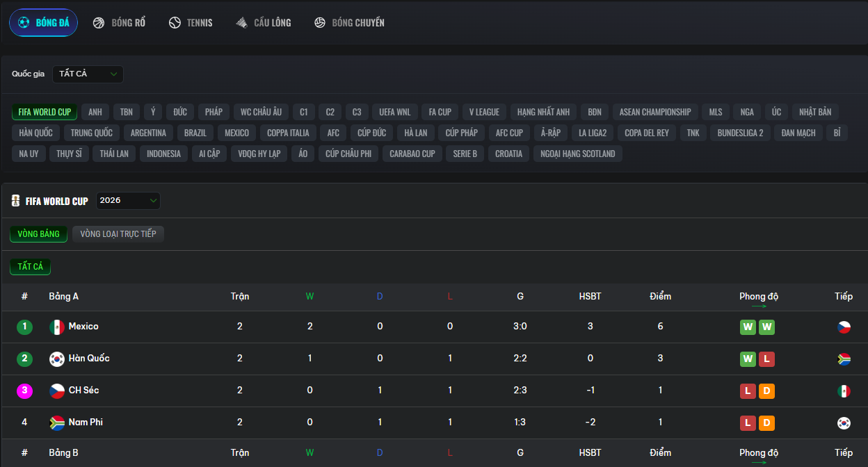Click the Bảng B group label
The height and width of the screenshot is (467, 868).
coord(64,453)
